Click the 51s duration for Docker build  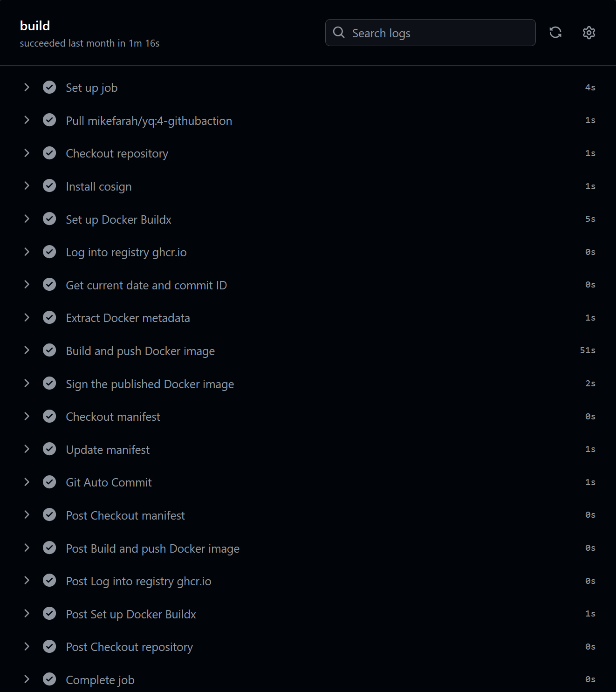click(x=588, y=350)
